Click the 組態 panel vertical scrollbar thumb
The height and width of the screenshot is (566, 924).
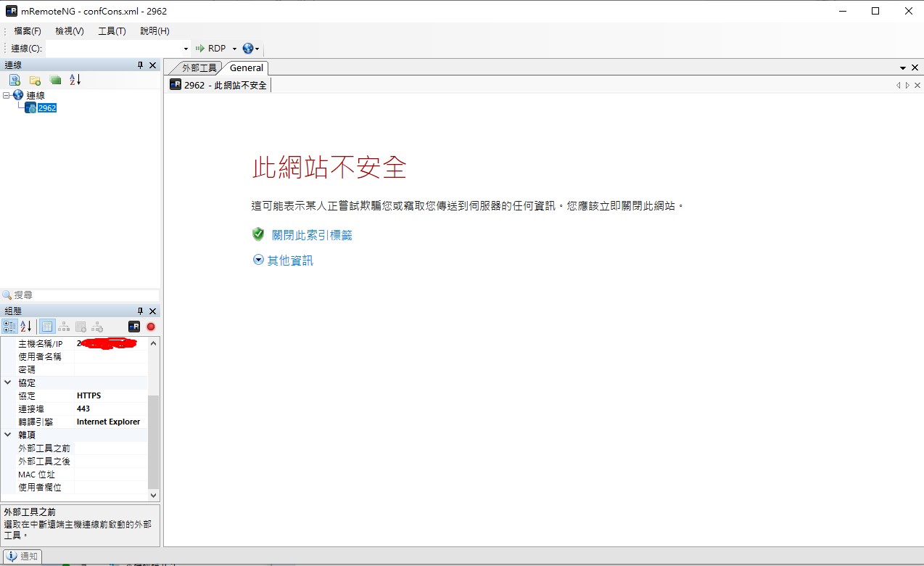(153, 441)
